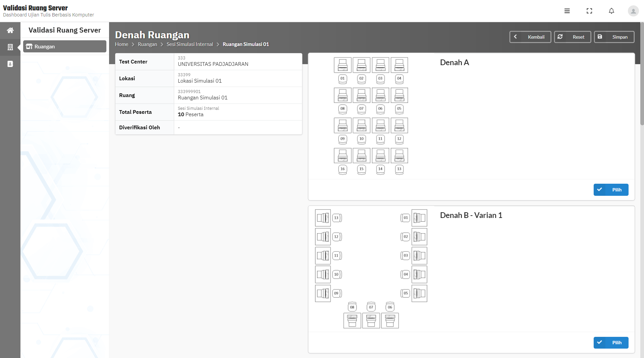Select Denah A seat 09 computer icon
Screen dimensions: 644x358
point(343,126)
